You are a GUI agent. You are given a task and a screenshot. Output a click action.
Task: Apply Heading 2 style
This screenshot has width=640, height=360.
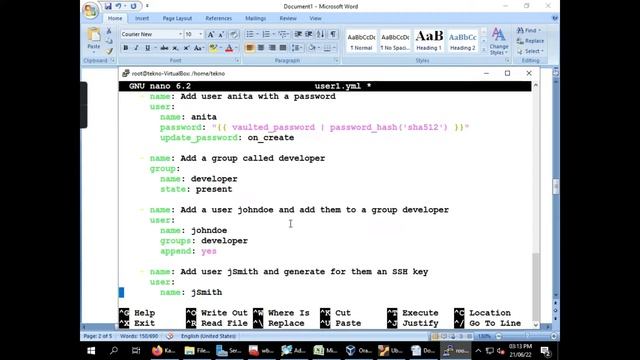pyautogui.click(x=462, y=41)
